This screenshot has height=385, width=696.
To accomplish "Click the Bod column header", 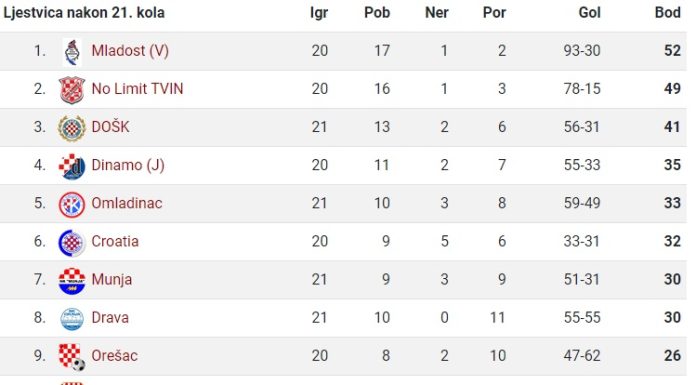I will pyautogui.click(x=668, y=12).
